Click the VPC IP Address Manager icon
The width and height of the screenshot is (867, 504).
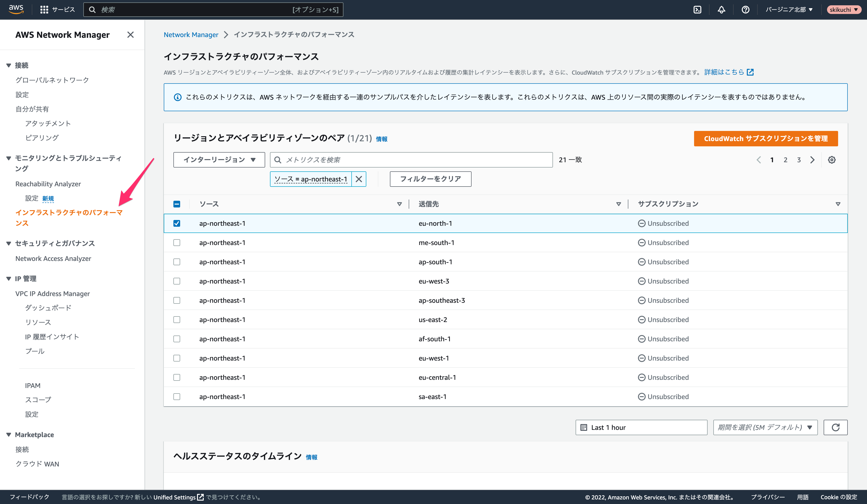click(x=52, y=293)
